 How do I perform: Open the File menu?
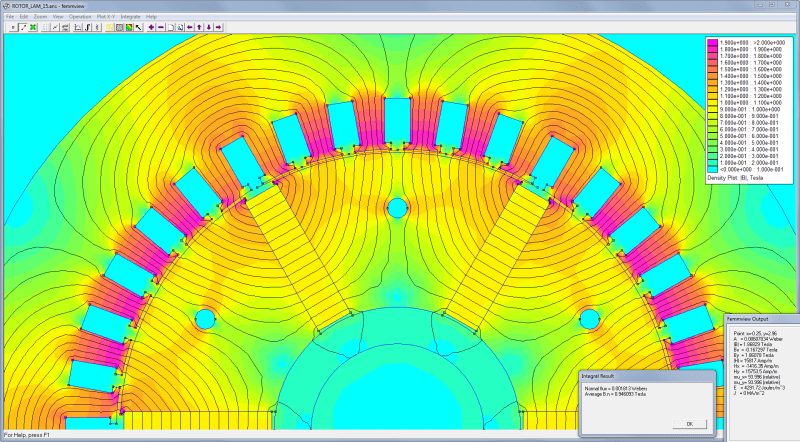click(x=10, y=17)
